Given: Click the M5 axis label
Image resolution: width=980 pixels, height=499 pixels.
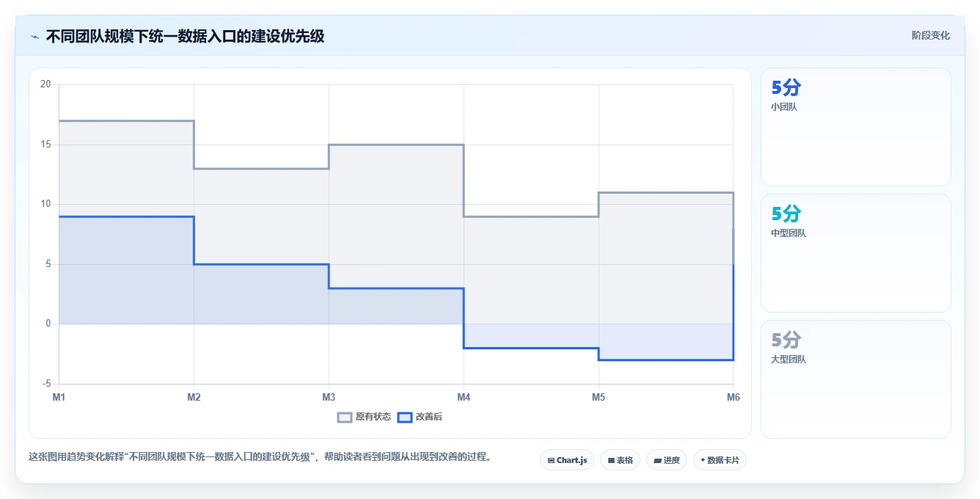Looking at the screenshot, I should [599, 397].
